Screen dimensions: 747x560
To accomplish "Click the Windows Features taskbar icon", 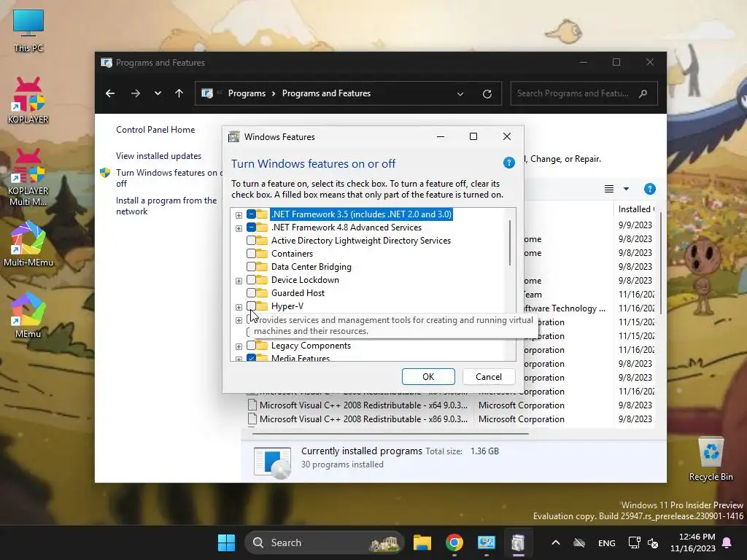I will (519, 542).
